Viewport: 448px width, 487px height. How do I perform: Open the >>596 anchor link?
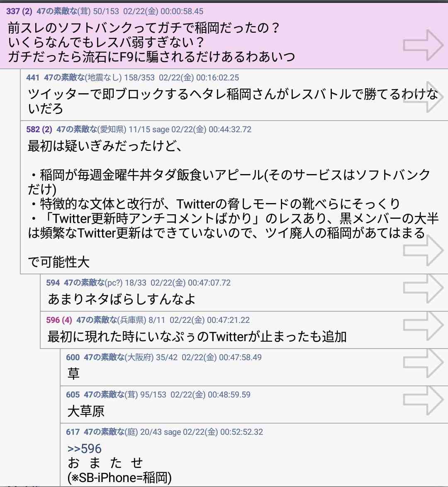[x=84, y=449]
